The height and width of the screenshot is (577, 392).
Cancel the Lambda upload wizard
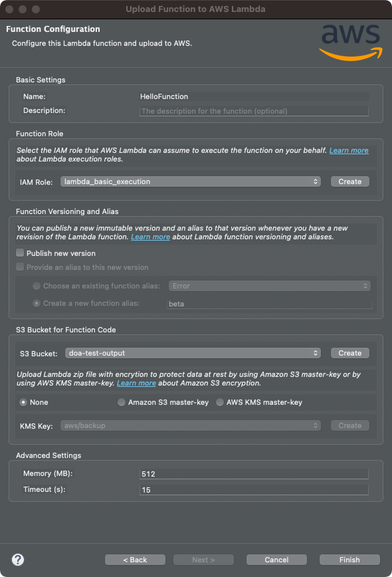click(x=276, y=560)
